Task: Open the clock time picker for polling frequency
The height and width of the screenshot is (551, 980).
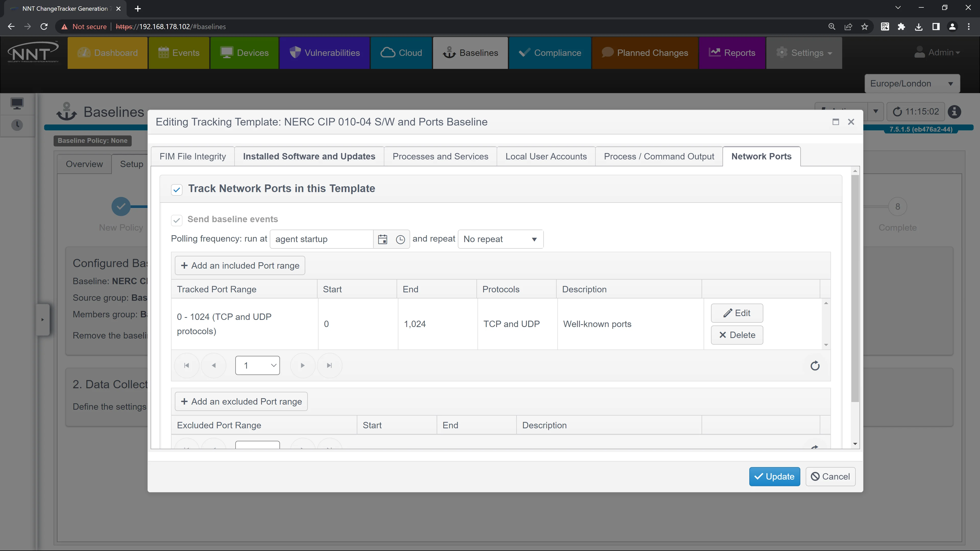Action: (x=400, y=239)
